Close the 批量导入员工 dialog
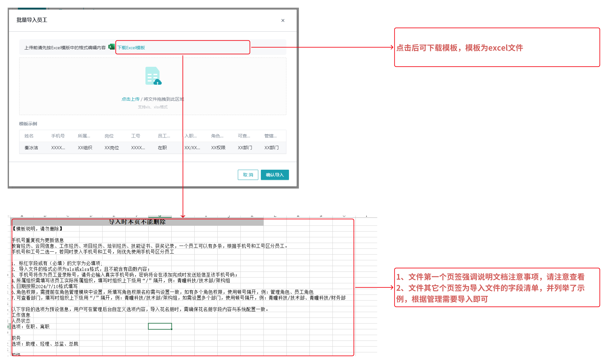Screen dimensions: 608x364 (x=283, y=20)
